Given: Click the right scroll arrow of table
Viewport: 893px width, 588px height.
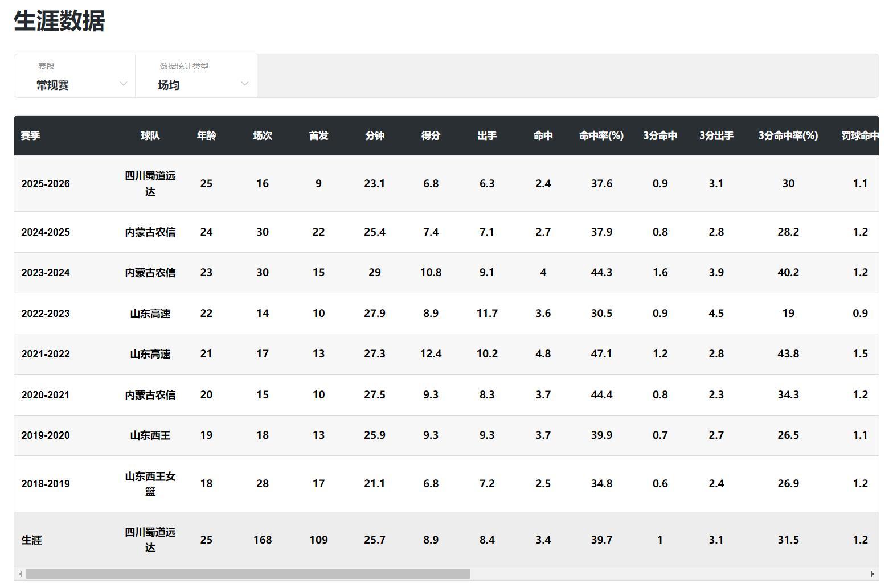Looking at the screenshot, I should click(x=872, y=574).
